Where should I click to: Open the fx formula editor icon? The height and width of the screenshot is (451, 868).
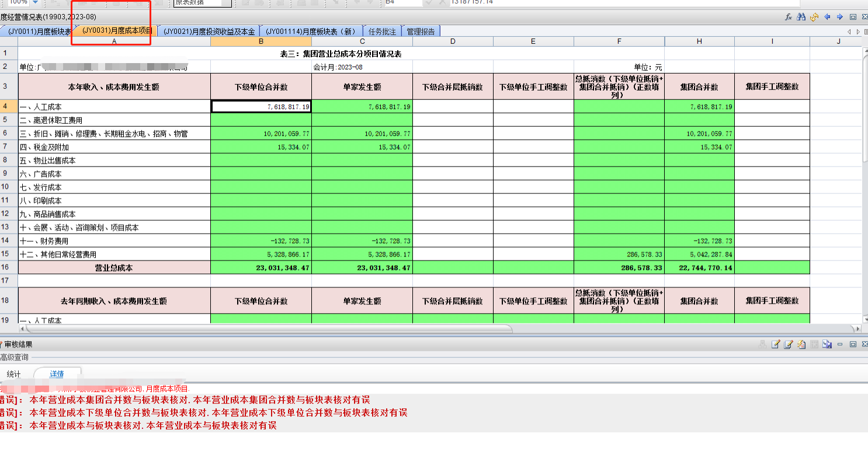click(x=788, y=17)
